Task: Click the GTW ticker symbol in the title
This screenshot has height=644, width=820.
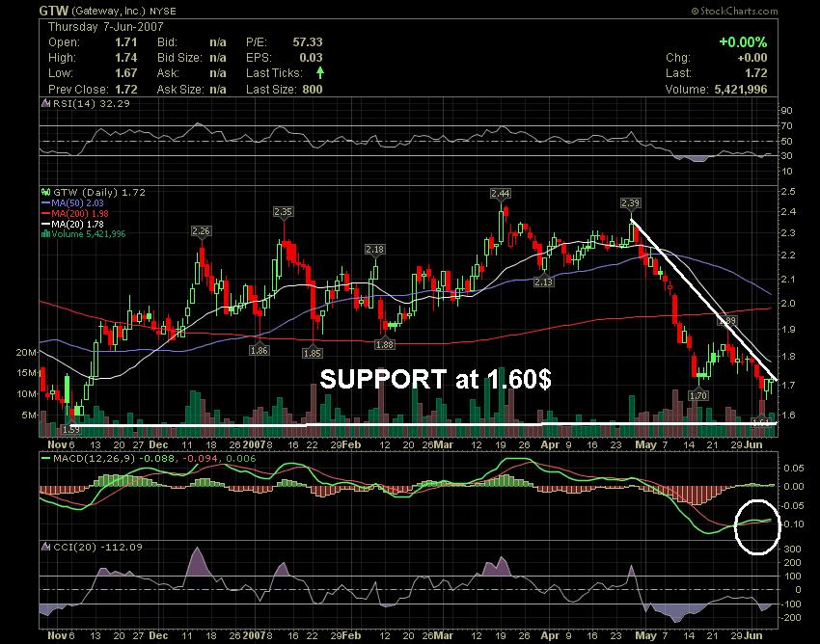Action: point(54,11)
